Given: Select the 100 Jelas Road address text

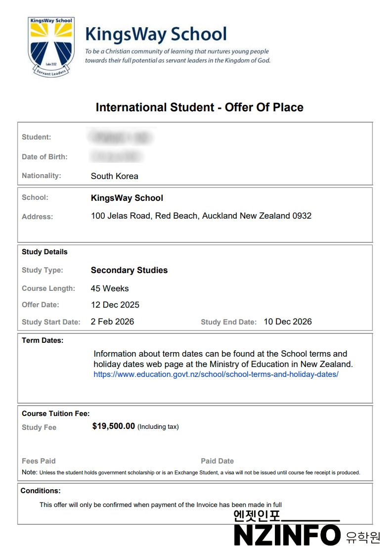Looking at the screenshot, I should [x=201, y=216].
